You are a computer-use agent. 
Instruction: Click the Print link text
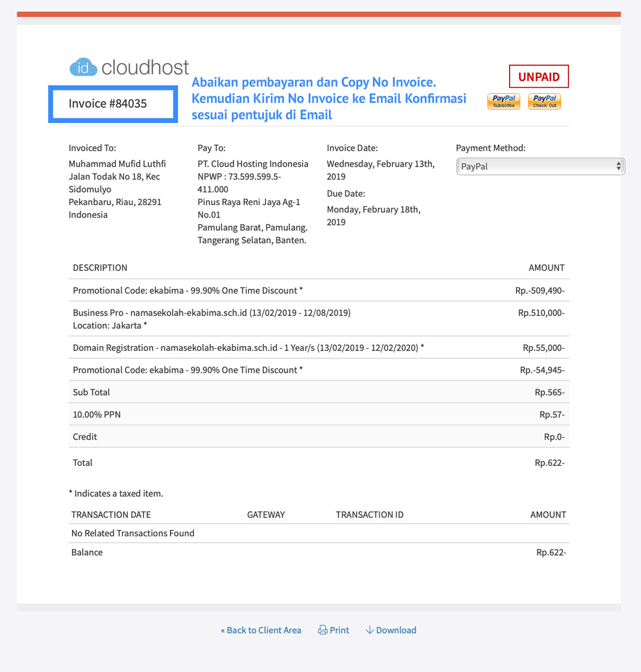pyautogui.click(x=339, y=630)
